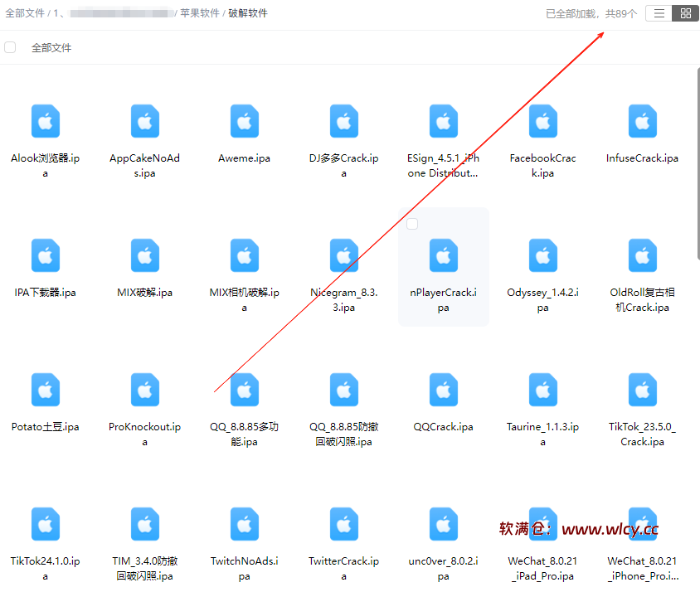
Task: Click the WeChat_8.0.21_iPhone_Pro file name
Action: point(643,568)
